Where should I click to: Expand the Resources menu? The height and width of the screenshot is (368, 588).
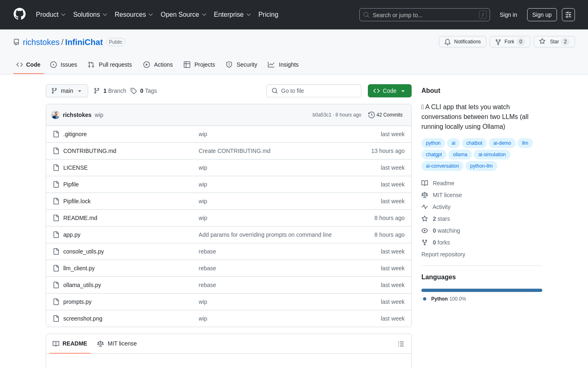(134, 15)
